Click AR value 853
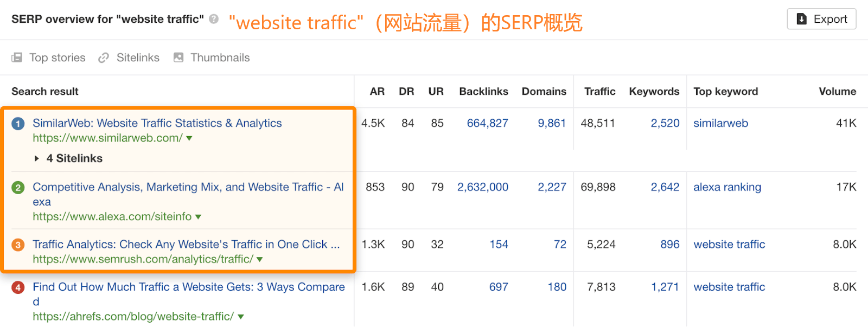Viewport: 868px width, 327px height. 375,187
